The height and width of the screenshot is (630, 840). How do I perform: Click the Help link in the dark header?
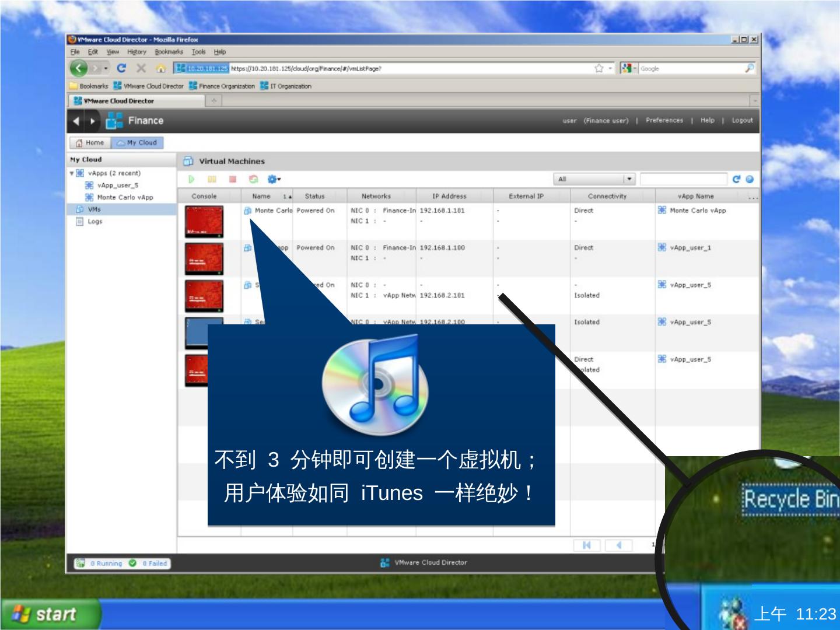click(x=708, y=120)
